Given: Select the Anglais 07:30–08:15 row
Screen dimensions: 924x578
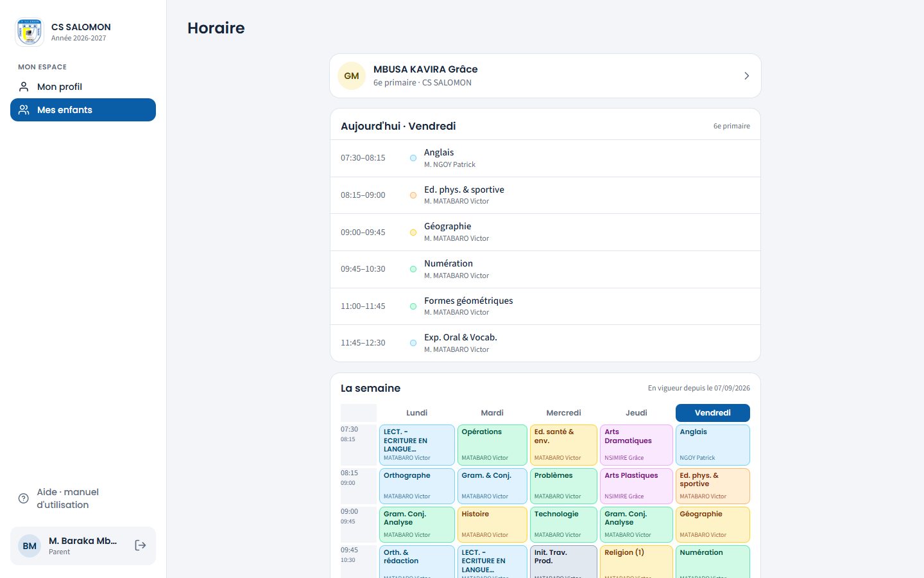Looking at the screenshot, I should (x=545, y=158).
